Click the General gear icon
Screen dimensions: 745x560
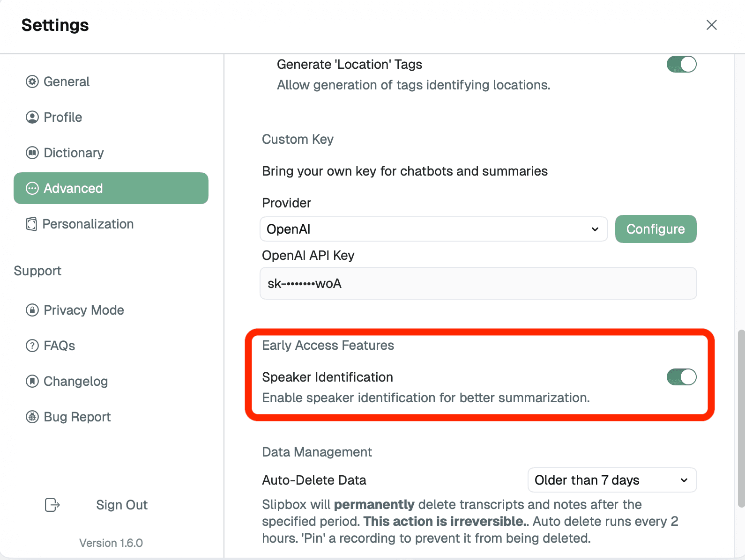[32, 81]
